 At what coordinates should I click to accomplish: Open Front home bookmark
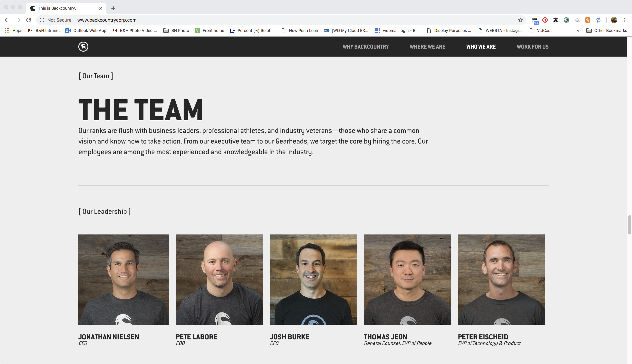209,30
